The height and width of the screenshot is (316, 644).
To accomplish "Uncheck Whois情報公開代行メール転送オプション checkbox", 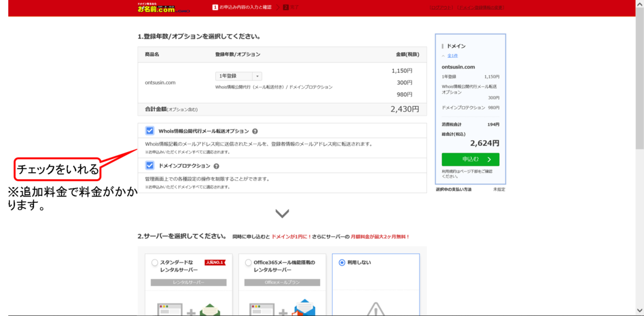I will 150,131.
